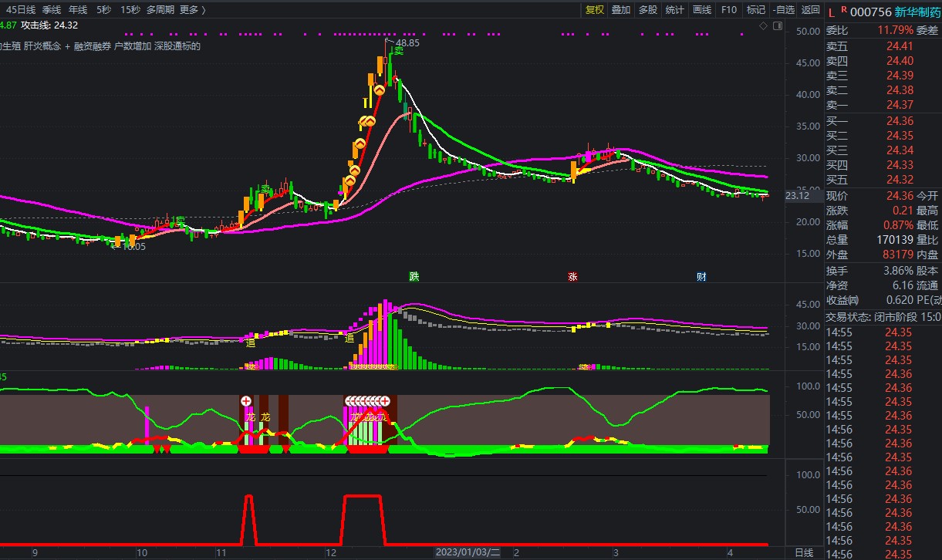Viewport: 942px width, 560px height.
Task: Toggle the 复权 price adjustment button
Action: click(595, 10)
